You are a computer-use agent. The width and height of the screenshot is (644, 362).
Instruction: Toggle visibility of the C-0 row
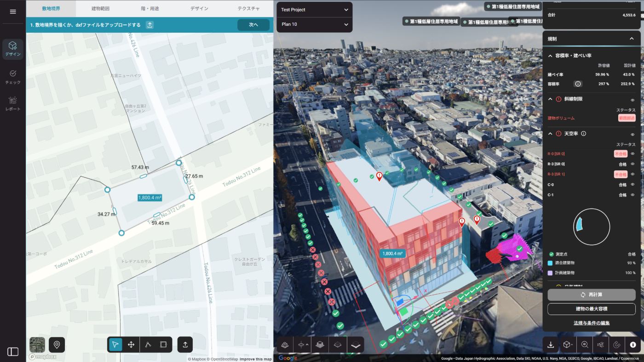pyautogui.click(x=632, y=185)
